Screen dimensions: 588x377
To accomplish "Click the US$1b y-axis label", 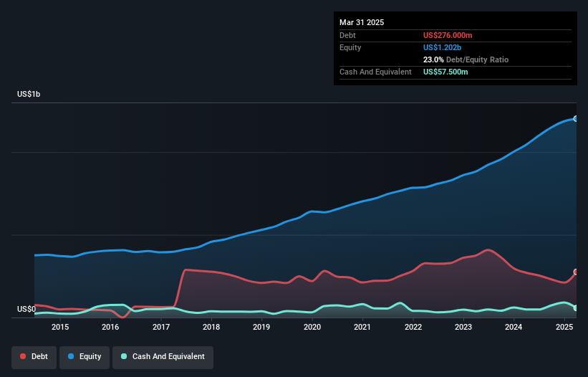I will (x=29, y=94).
